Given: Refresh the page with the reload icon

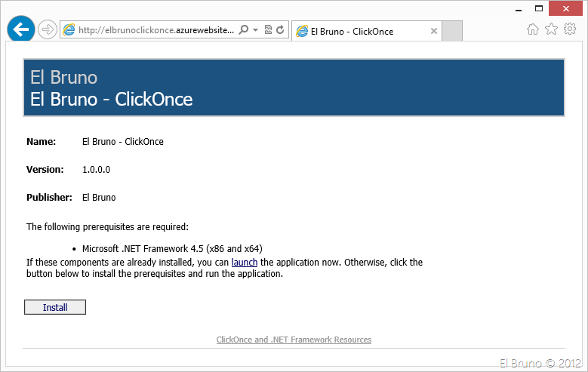Looking at the screenshot, I should 280,30.
